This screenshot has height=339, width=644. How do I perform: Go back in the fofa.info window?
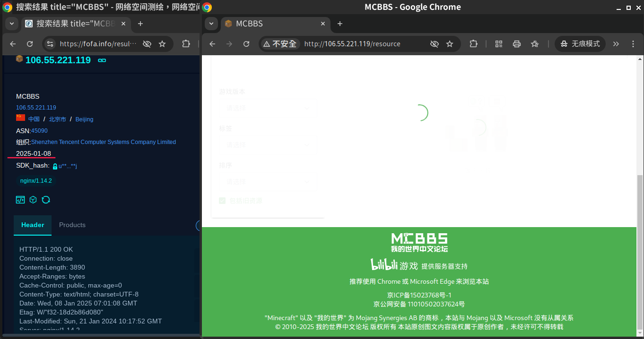(x=13, y=44)
